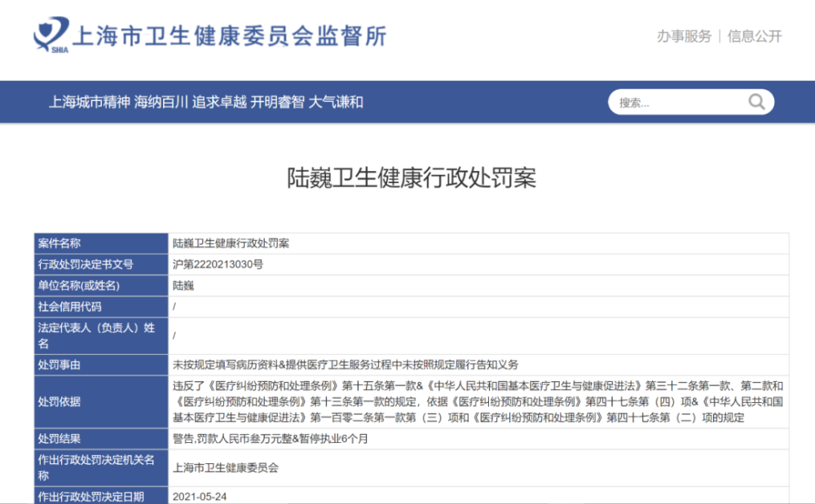Select the 作出行政处罚决定机关名称 label cell
Screen dimensions: 815x504
coord(101,467)
